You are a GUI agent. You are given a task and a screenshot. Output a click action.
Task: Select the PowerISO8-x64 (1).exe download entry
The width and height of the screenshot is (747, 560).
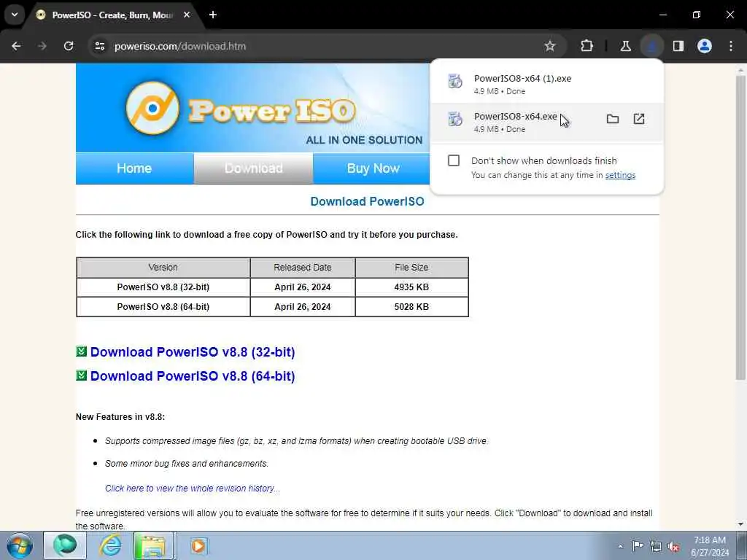coord(546,85)
